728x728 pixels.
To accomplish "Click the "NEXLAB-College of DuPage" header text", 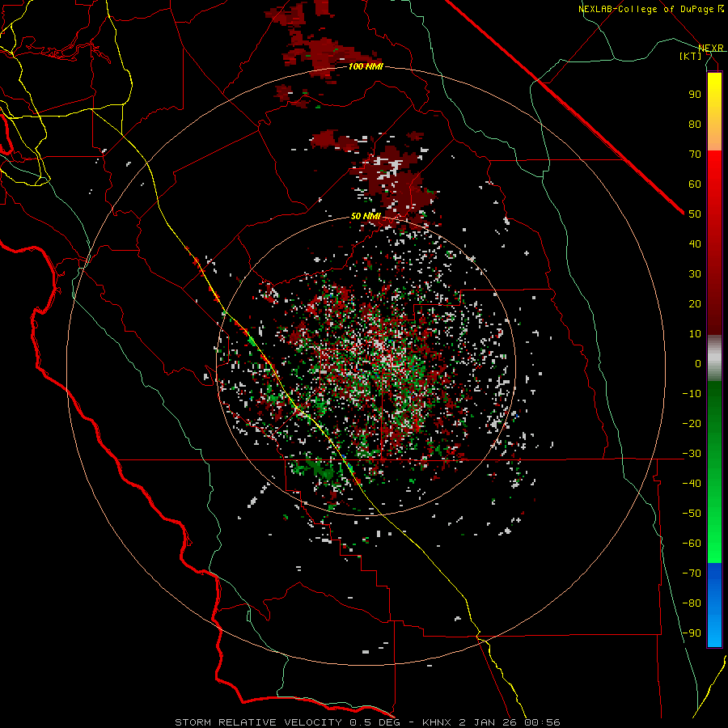I will [x=647, y=9].
